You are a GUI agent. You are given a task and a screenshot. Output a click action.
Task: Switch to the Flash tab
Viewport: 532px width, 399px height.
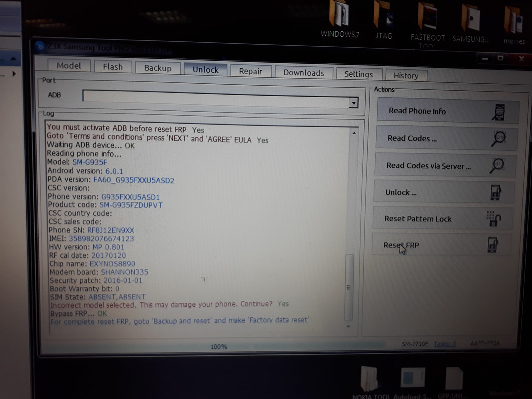click(113, 67)
